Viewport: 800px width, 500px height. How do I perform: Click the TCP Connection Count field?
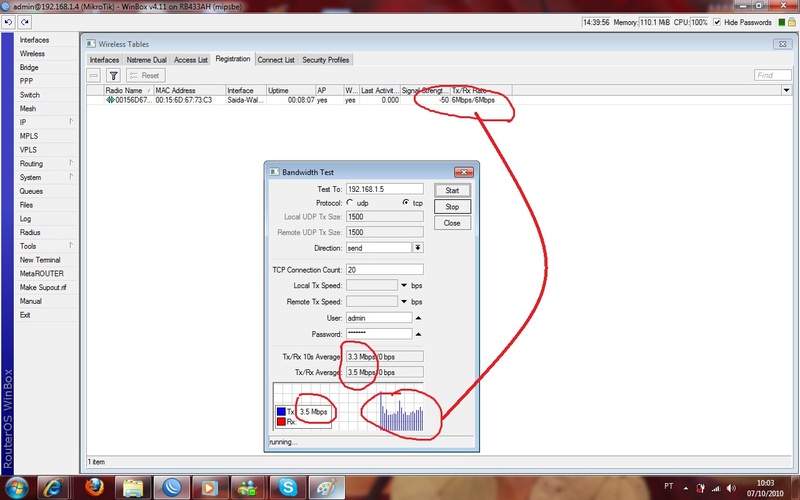[385, 269]
